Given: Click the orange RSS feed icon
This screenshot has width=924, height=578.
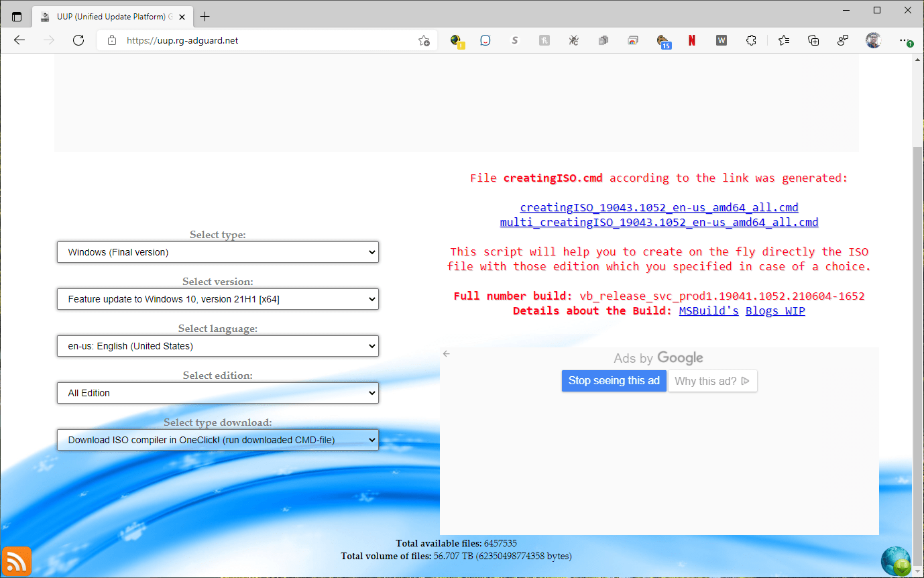Looking at the screenshot, I should [17, 561].
